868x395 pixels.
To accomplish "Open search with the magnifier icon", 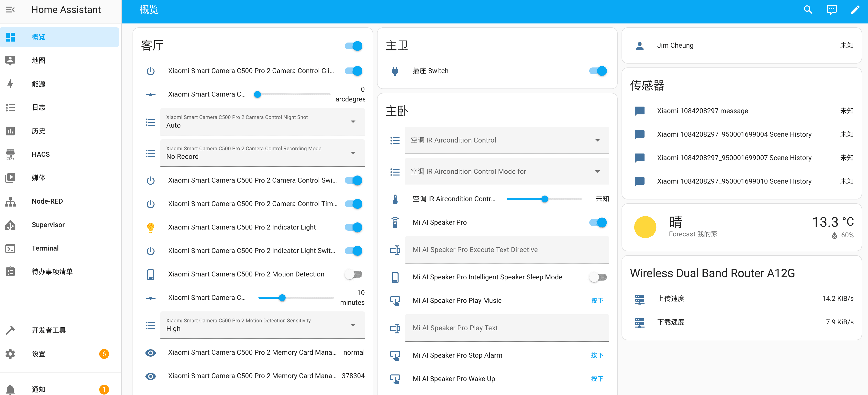I will point(808,10).
